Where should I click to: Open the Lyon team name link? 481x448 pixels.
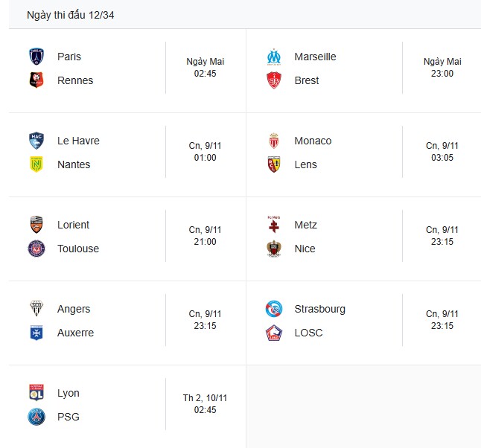(x=69, y=393)
